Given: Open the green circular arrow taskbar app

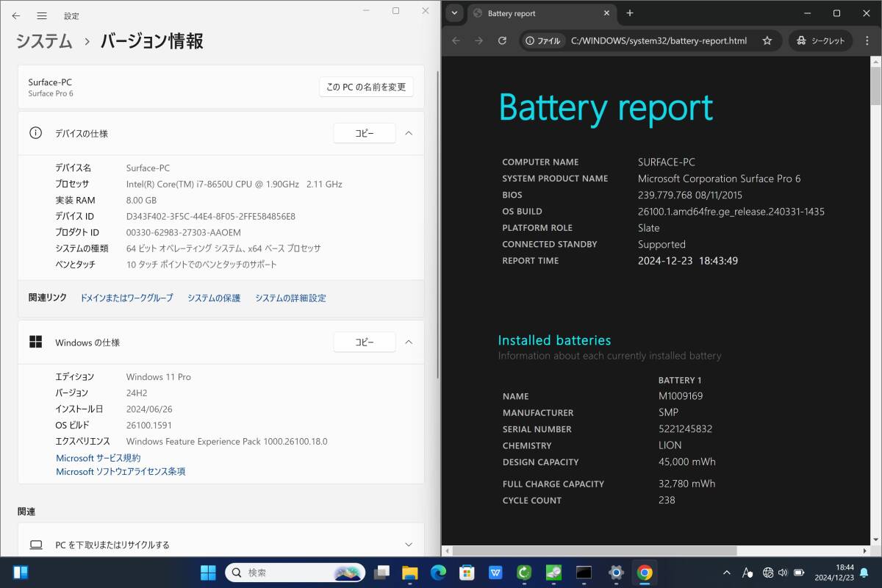Looking at the screenshot, I should pos(524,572).
